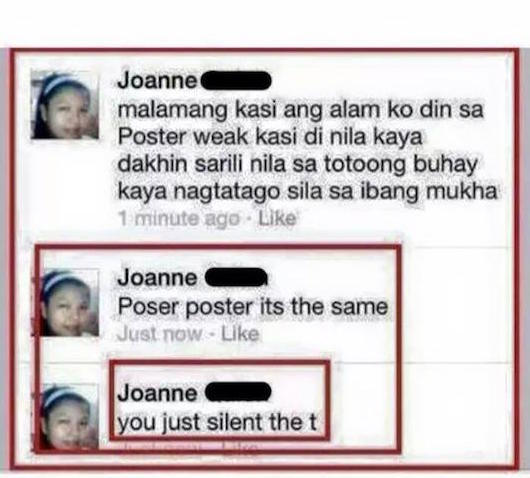
Task: Like the comment posted 1 minute ago
Action: click(x=277, y=218)
